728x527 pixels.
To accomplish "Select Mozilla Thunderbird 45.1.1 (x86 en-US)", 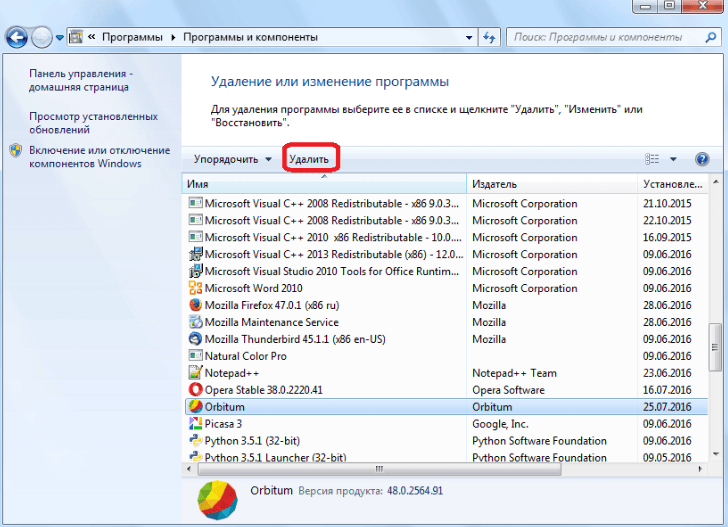I will 295,339.
